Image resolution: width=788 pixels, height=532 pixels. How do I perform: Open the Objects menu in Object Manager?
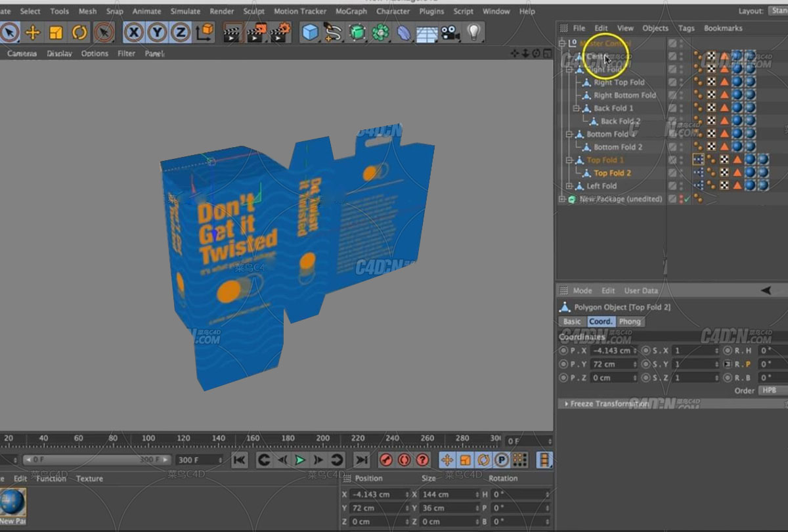coord(655,28)
